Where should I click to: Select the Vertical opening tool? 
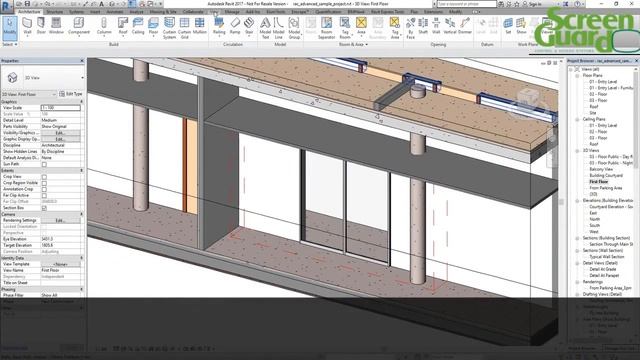(450, 26)
